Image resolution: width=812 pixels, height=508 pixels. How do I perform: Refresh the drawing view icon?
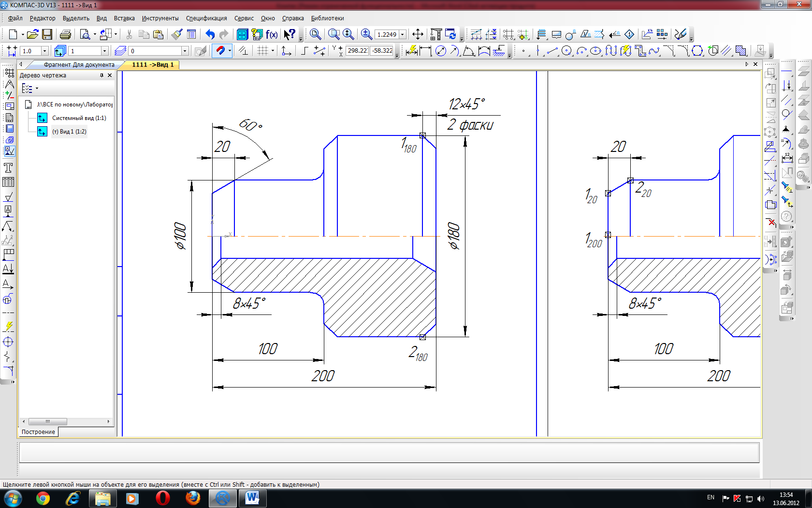click(450, 34)
